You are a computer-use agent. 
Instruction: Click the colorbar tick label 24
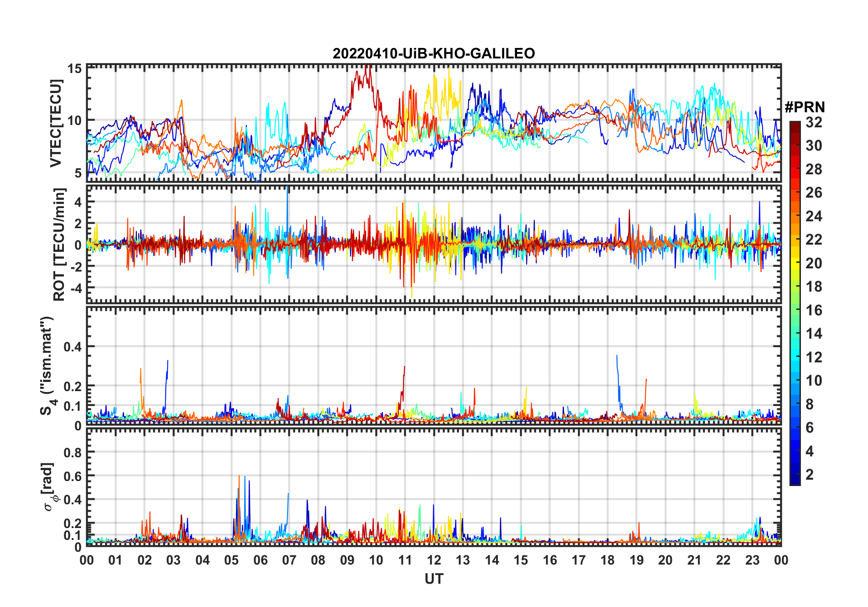(x=814, y=216)
